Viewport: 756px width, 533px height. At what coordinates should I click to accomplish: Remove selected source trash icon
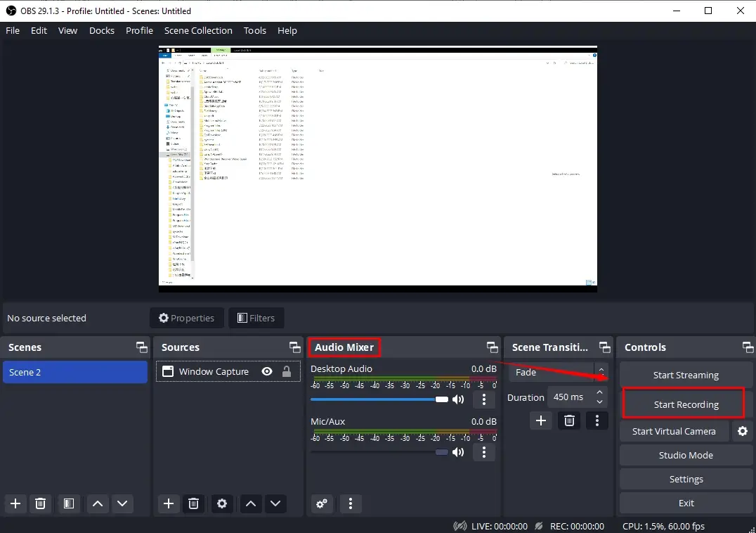click(x=193, y=503)
